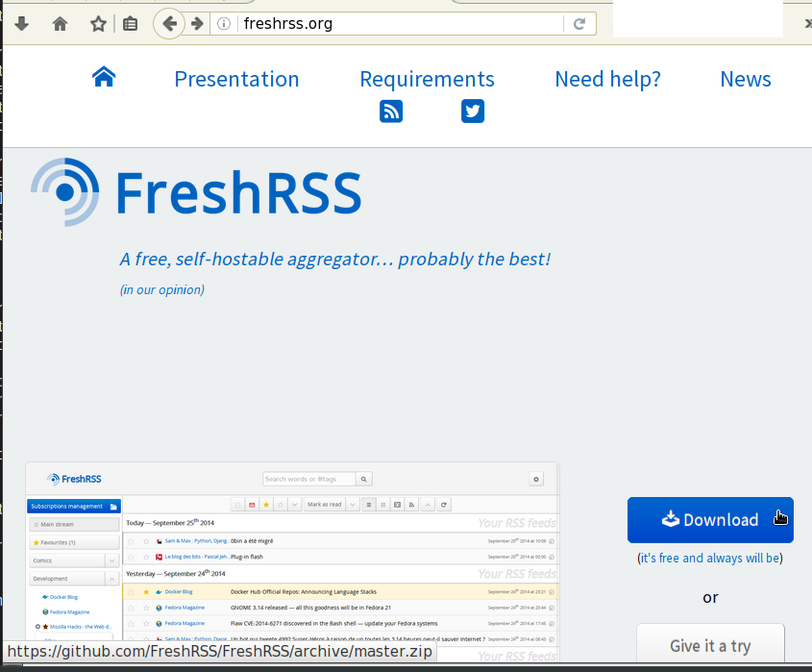Bookmark this page with the star icon
Image resolution: width=812 pixels, height=672 pixels.
point(98,24)
